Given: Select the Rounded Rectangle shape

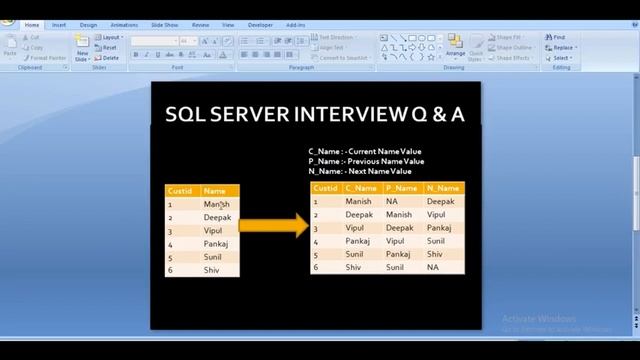Looking at the screenshot, I should click(431, 38).
